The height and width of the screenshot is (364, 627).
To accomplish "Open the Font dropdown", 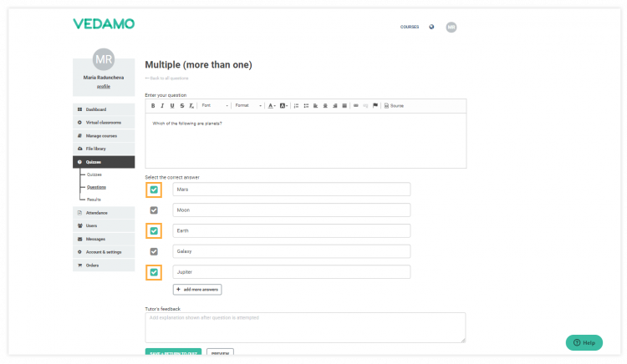I will coord(215,106).
